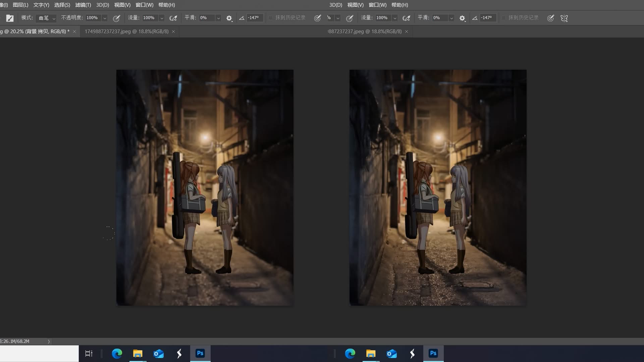Open 选择(S) menu
644x362 pixels.
coord(62,5)
